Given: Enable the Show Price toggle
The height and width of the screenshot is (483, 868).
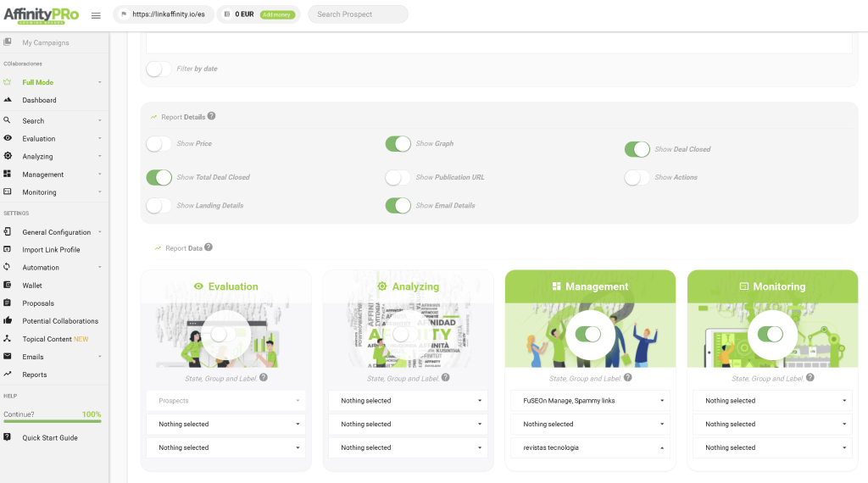Looking at the screenshot, I should tap(159, 144).
